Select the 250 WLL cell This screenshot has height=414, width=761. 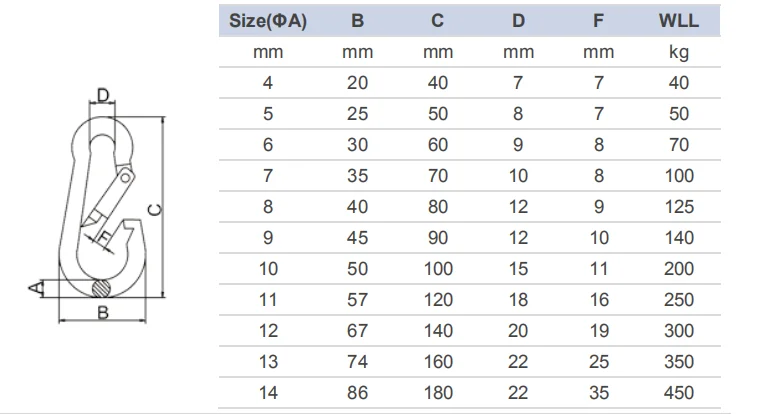click(679, 301)
